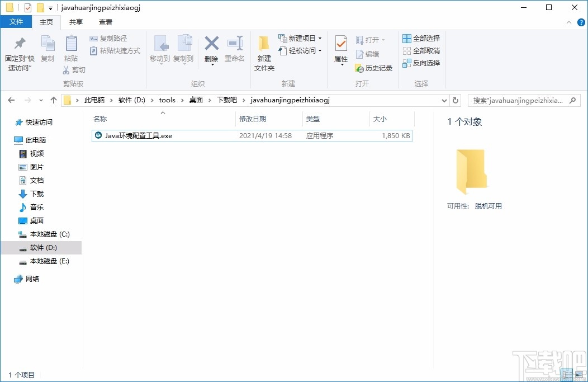The height and width of the screenshot is (382, 588).
Task: Invert selection with 反向选择
Action: [x=420, y=63]
